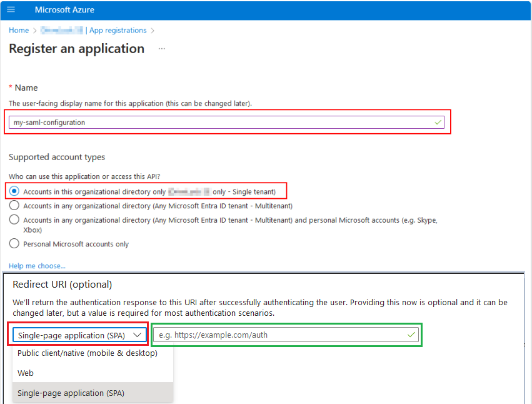Click the chevron arrow on the platform dropdown
This screenshot has width=532, height=404.
[138, 335]
